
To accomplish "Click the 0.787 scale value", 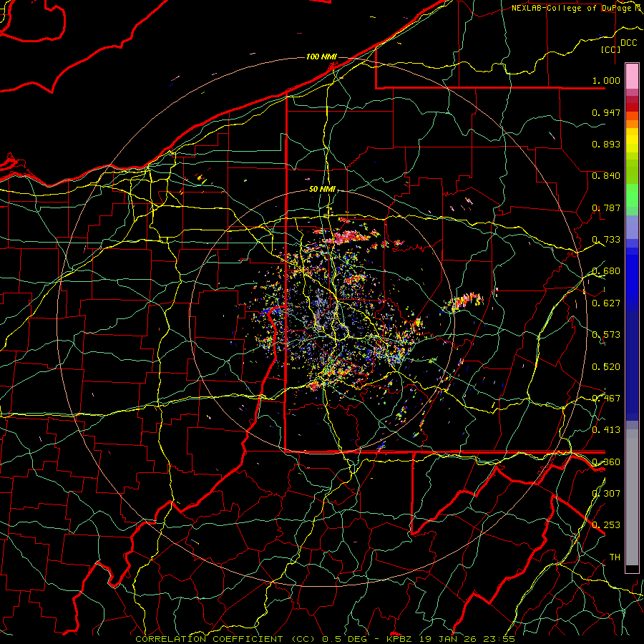I will click(x=606, y=208).
